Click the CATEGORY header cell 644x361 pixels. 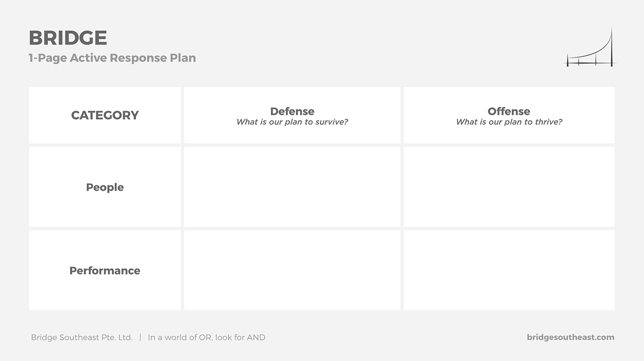click(x=105, y=115)
